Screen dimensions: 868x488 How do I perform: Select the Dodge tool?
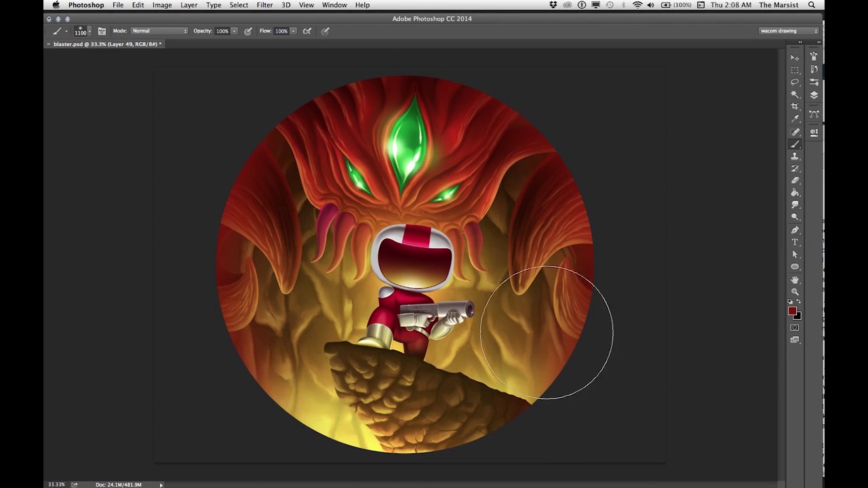(795, 217)
